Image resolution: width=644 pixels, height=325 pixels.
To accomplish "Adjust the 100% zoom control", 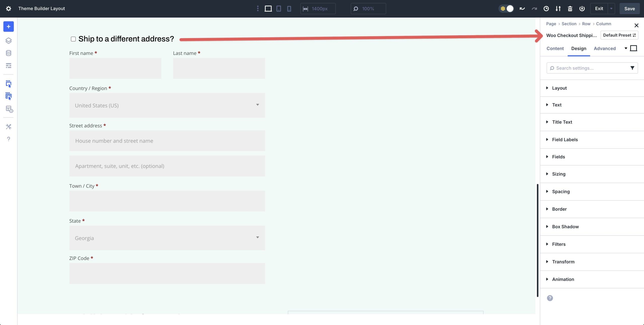I will (368, 8).
